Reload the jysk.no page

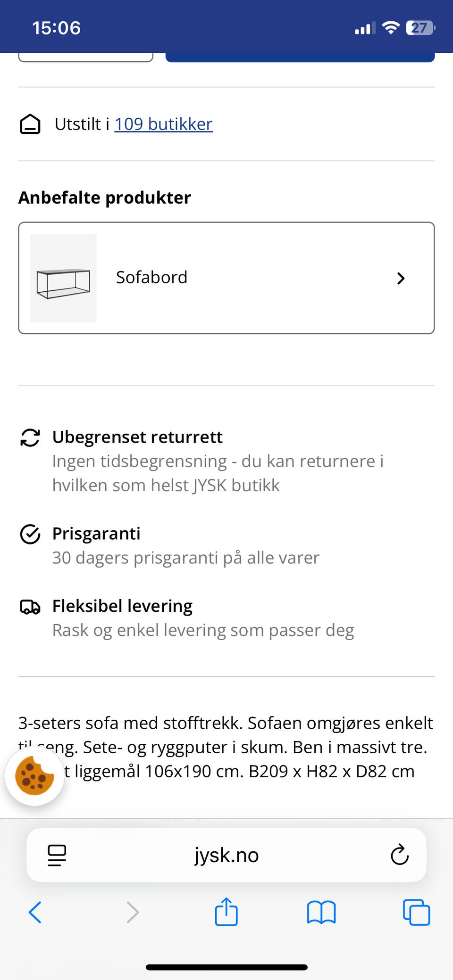pyautogui.click(x=399, y=855)
